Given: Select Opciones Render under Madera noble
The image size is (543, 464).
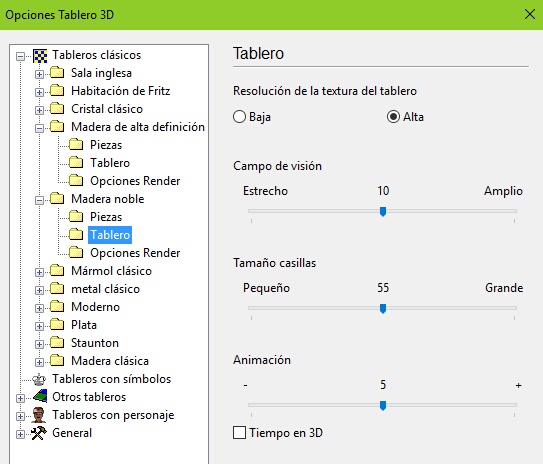Looking at the screenshot, I should 135,253.
